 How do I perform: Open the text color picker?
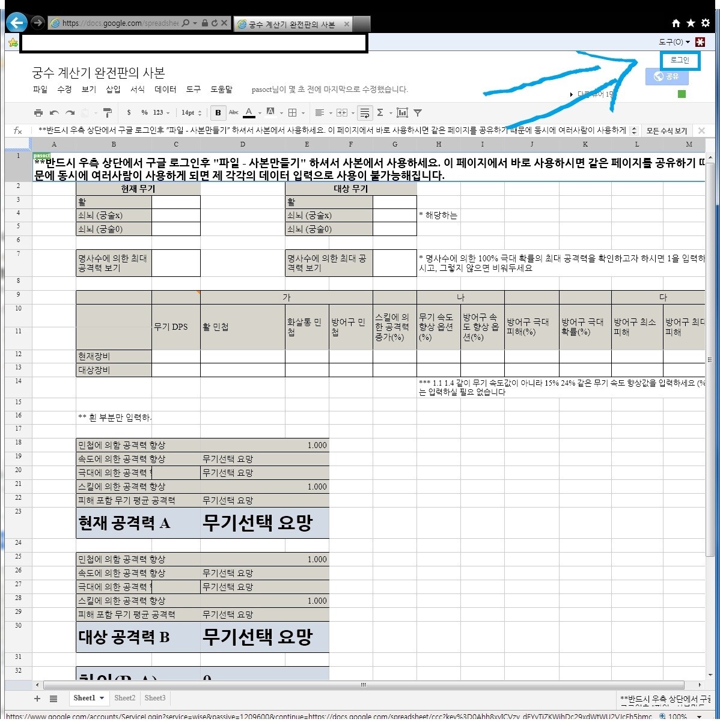click(249, 113)
